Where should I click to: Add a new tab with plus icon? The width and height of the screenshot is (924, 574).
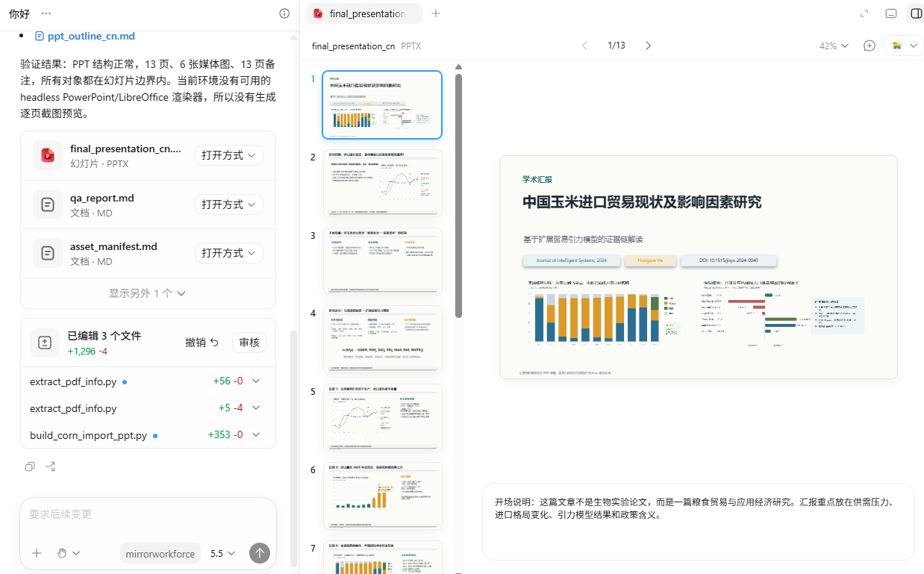click(436, 13)
